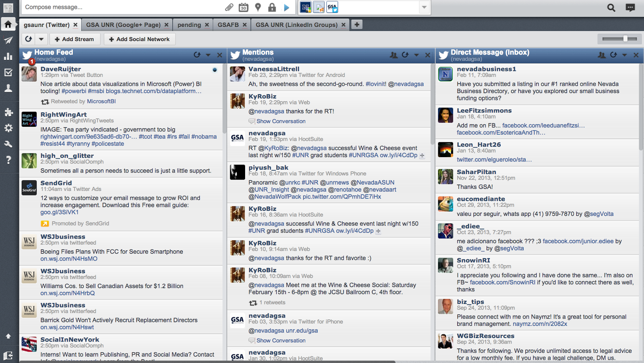644x363 pixels.
Task: Add location with the map pin icon
Action: (258, 7)
